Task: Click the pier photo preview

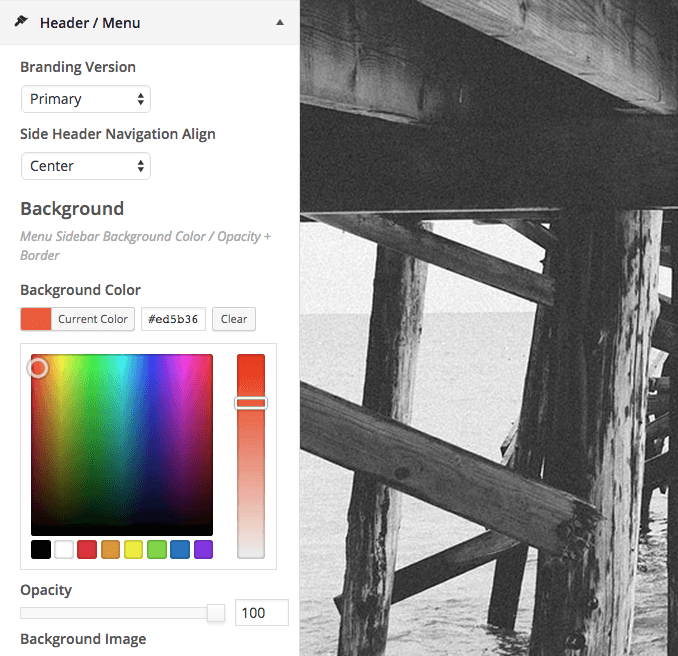Action: click(x=489, y=328)
